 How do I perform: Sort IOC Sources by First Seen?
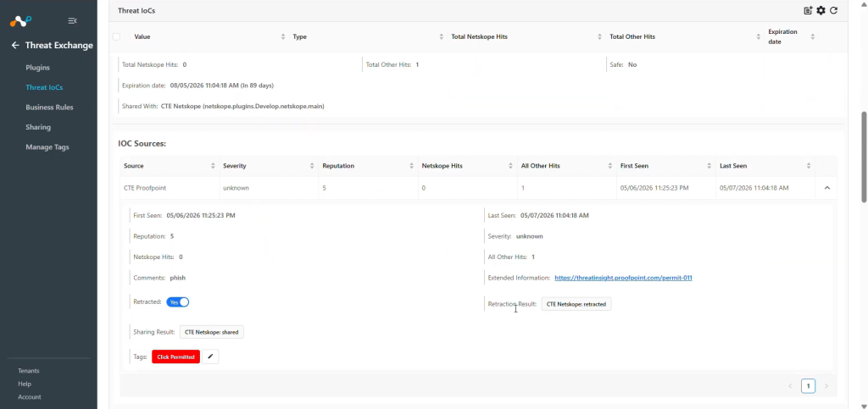pos(709,166)
